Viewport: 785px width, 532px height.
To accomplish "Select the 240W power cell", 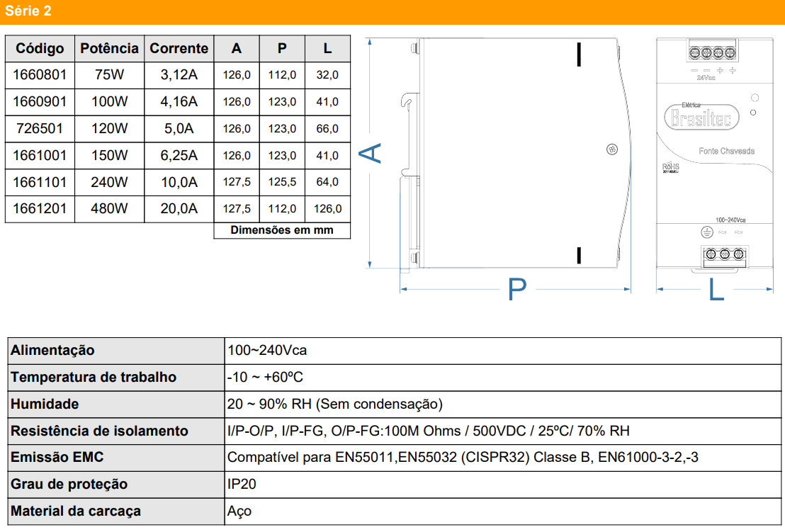I will click(110, 182).
